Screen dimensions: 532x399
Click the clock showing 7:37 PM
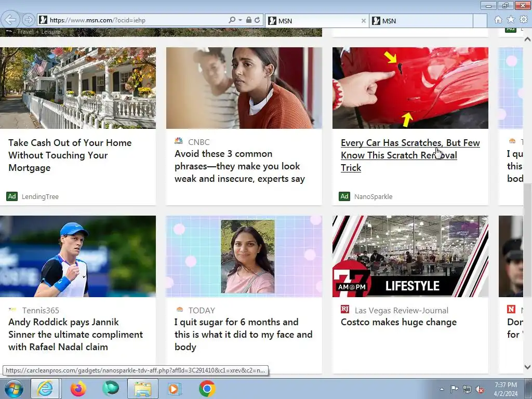(x=506, y=389)
